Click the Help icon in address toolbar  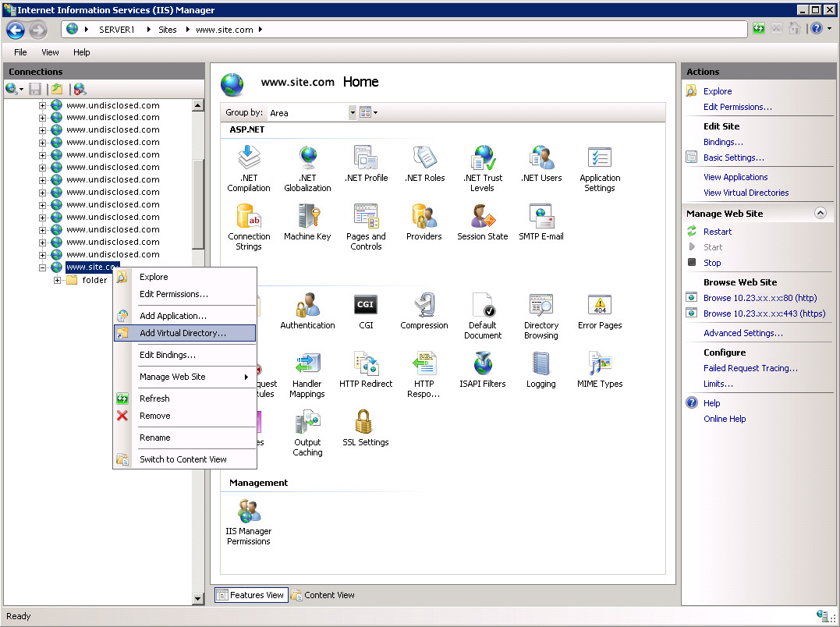tap(816, 29)
